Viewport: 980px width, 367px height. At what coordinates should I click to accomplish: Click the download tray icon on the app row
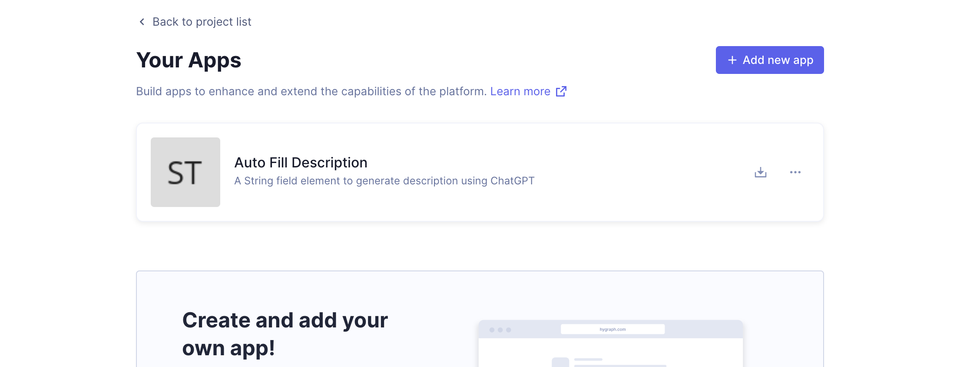(761, 172)
